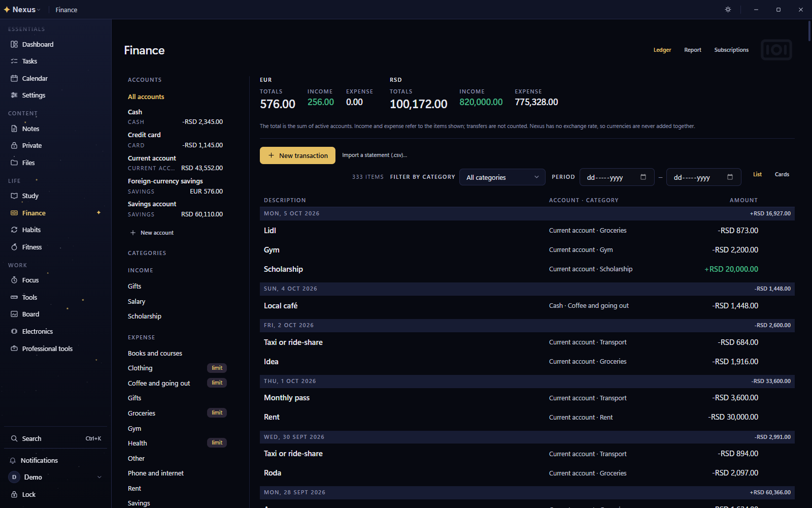Viewport: 812px width, 508px height.
Task: Open the Notes page icon
Action: 14,129
